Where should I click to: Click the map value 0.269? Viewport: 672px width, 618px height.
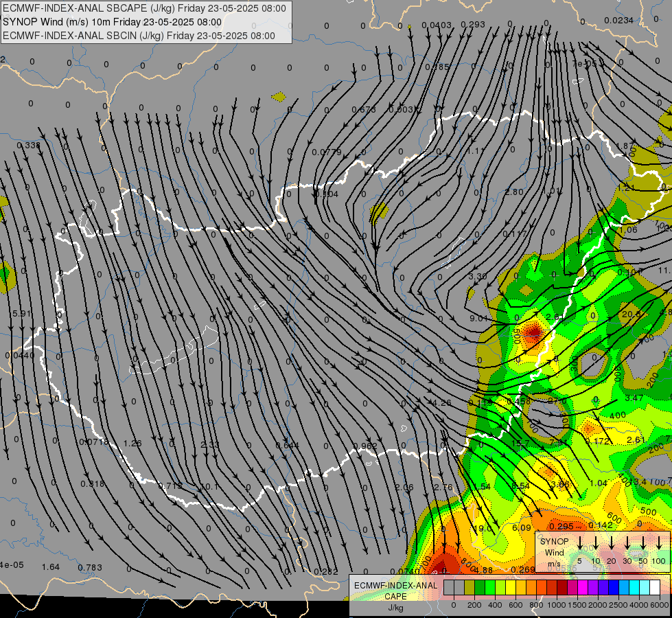click(523, 569)
